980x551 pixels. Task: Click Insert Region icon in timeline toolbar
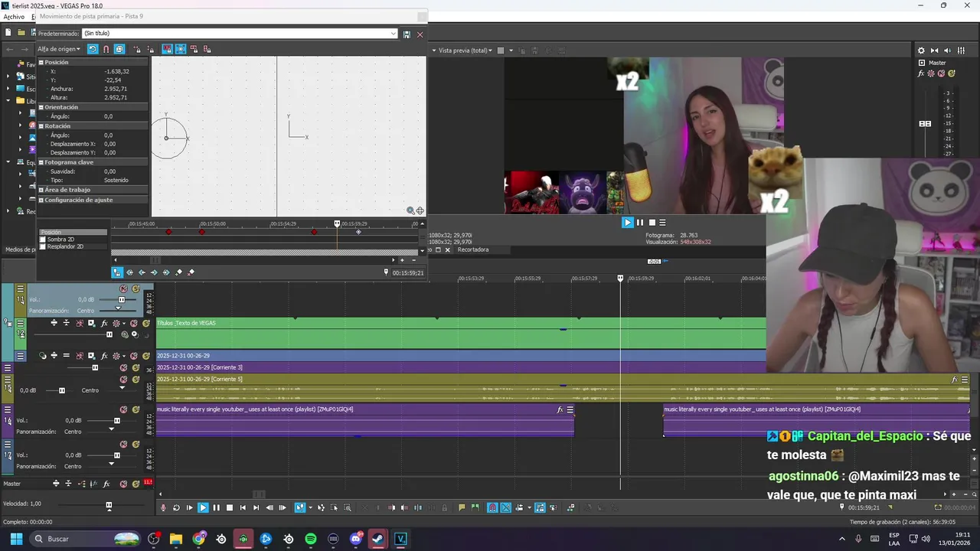point(475,507)
